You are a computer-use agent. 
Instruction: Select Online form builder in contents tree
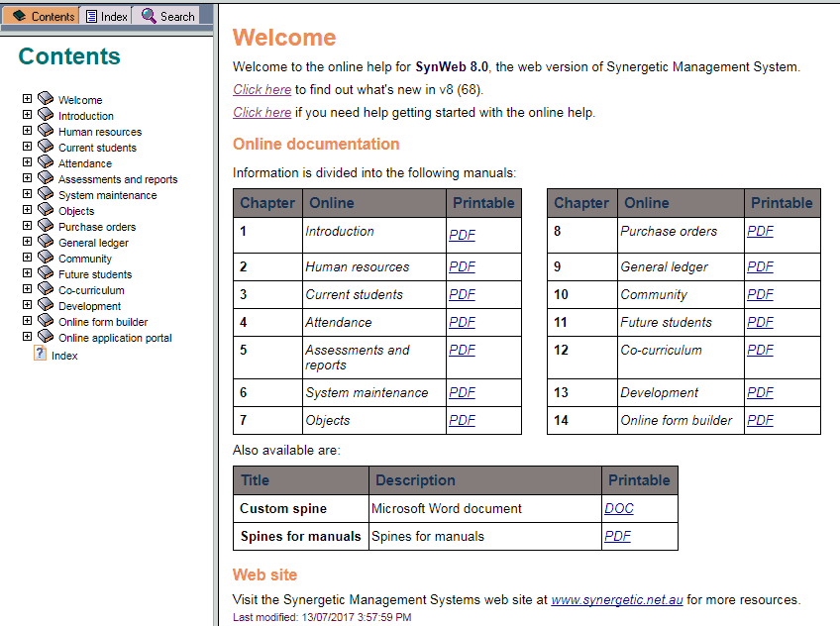pos(103,322)
